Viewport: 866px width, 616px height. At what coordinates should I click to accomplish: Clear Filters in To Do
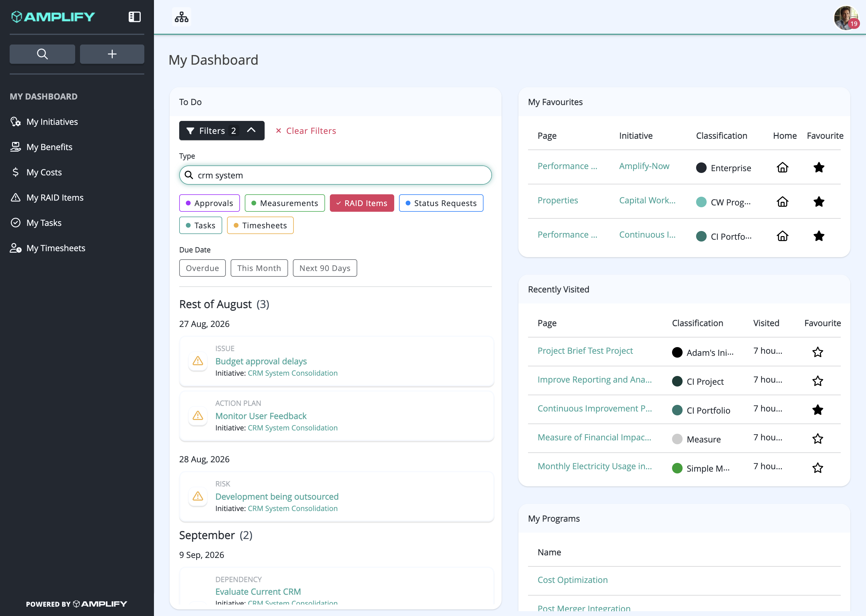tap(306, 131)
